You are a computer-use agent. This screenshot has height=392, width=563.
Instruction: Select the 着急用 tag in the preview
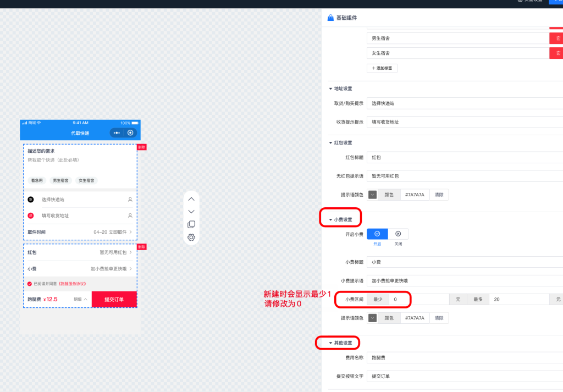click(37, 180)
